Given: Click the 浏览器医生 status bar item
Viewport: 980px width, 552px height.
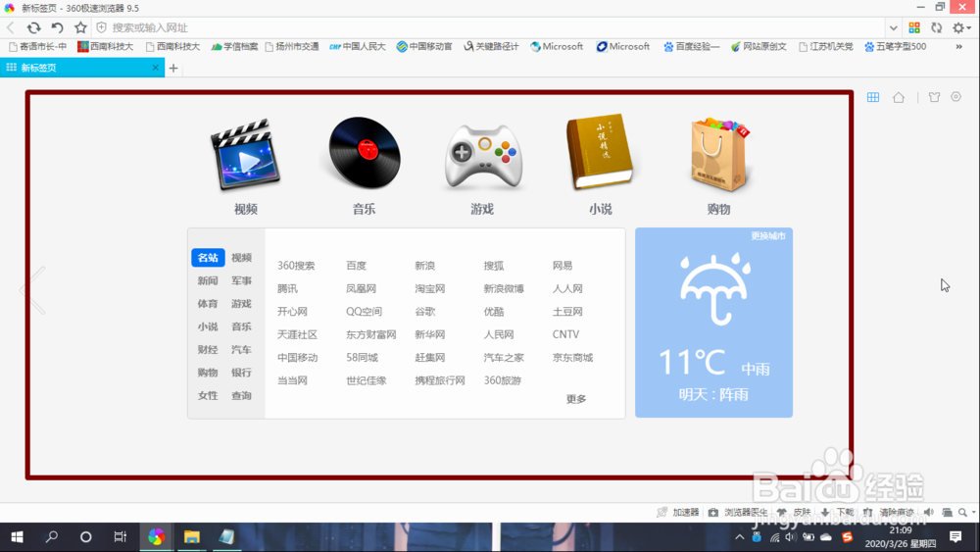Looking at the screenshot, I should [738, 513].
